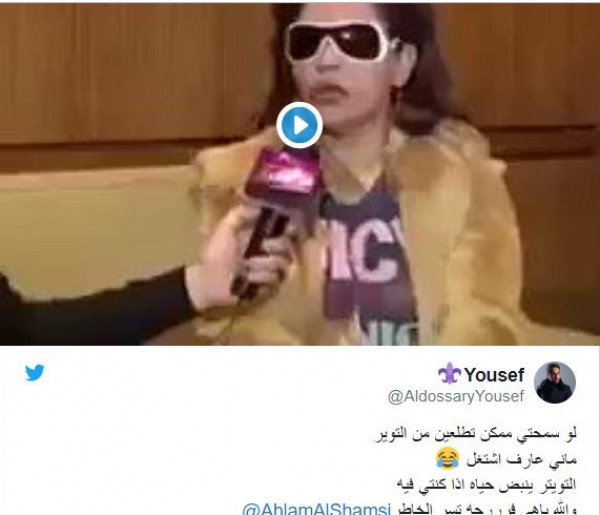600x515 pixels.
Task: Open Yousef's profile avatar picture
Action: point(555,383)
